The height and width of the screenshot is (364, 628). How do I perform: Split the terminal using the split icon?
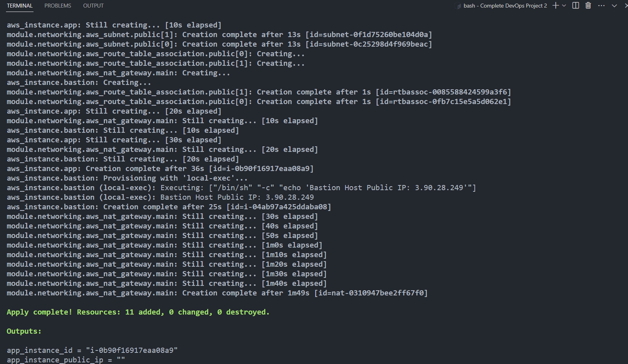coord(575,6)
